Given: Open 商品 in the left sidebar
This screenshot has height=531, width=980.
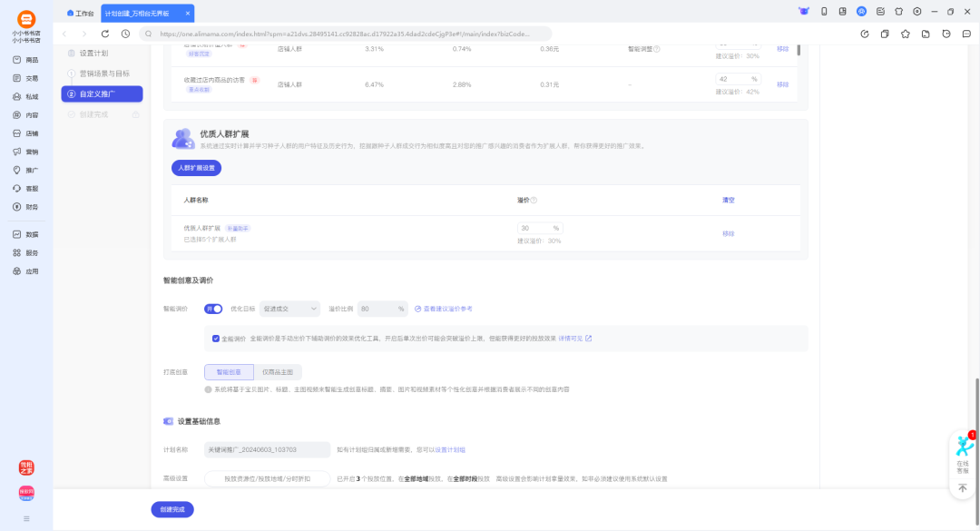Looking at the screenshot, I should 26,60.
